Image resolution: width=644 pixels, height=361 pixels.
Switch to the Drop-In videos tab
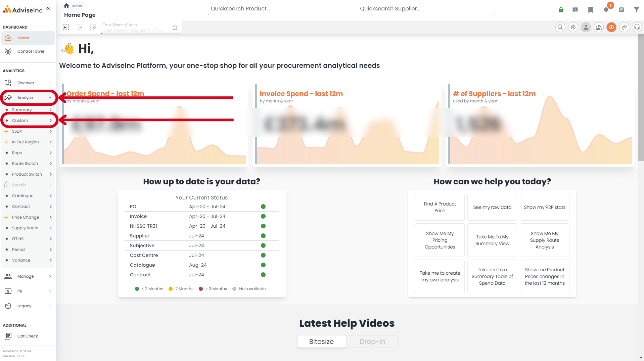coord(372,342)
